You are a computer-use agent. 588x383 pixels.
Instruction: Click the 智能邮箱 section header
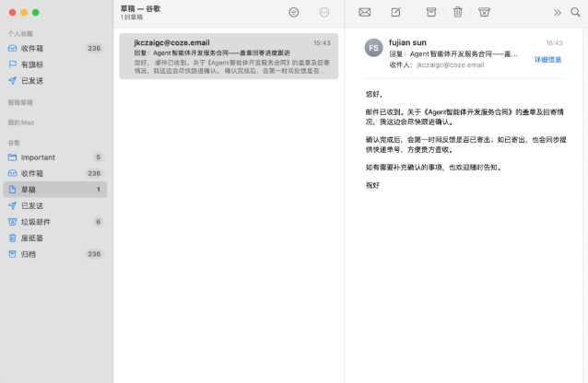point(20,102)
